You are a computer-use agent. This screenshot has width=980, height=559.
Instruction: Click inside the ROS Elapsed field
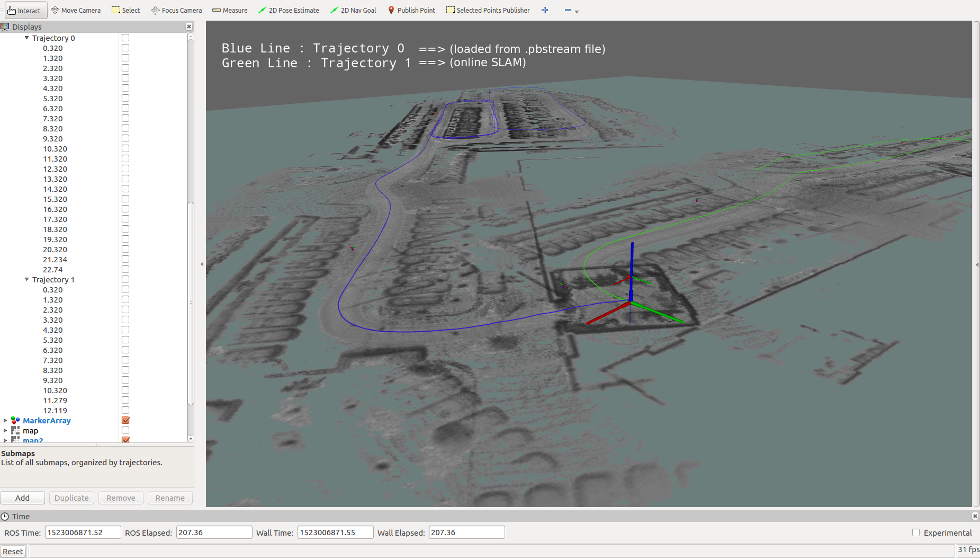pos(213,532)
